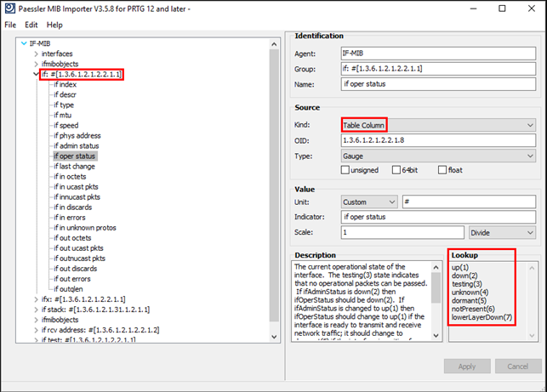Click the Apply button
Image resolution: width=547 pixels, height=392 pixels.
(x=467, y=366)
